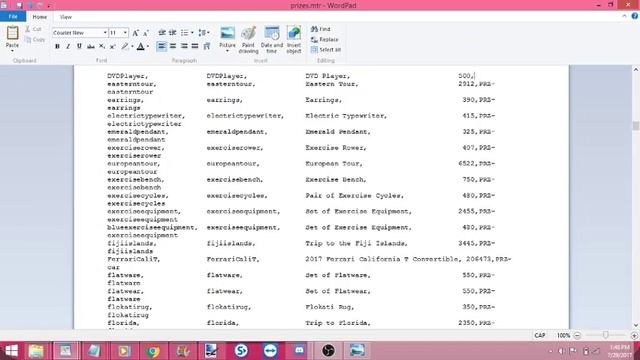Insert Date and time
Screen dimensions: 640x360
click(x=272, y=40)
